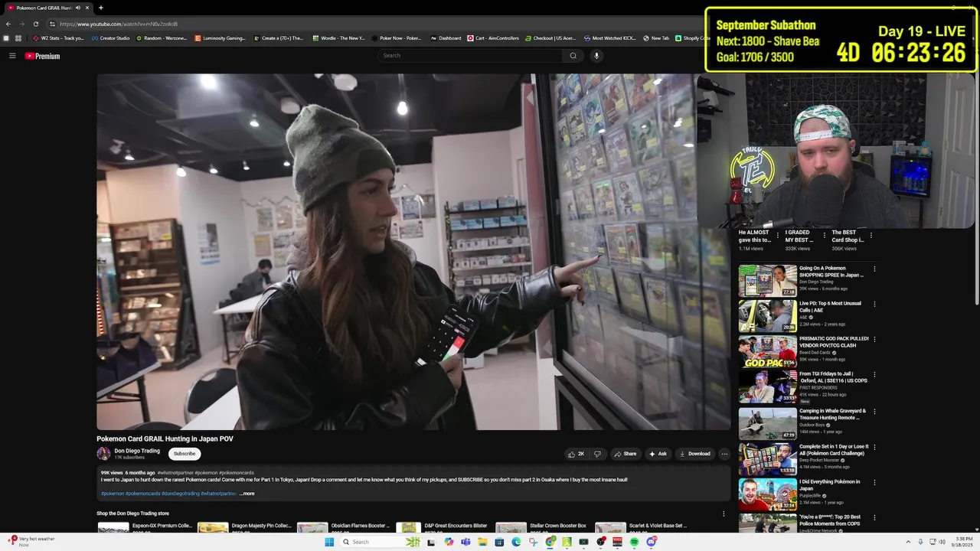Open the Stellar Crown Booster Box product
This screenshot has height=551, width=980.
pos(544,527)
